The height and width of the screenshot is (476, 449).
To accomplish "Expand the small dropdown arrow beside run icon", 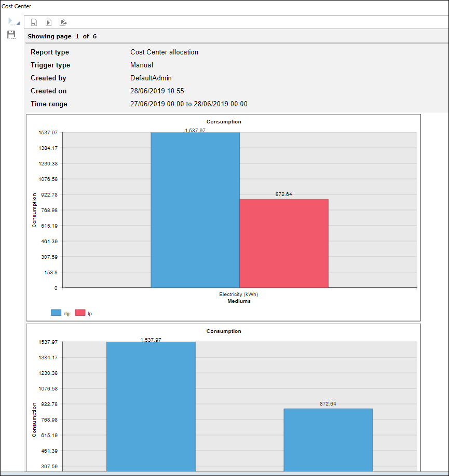I will (x=18, y=23).
